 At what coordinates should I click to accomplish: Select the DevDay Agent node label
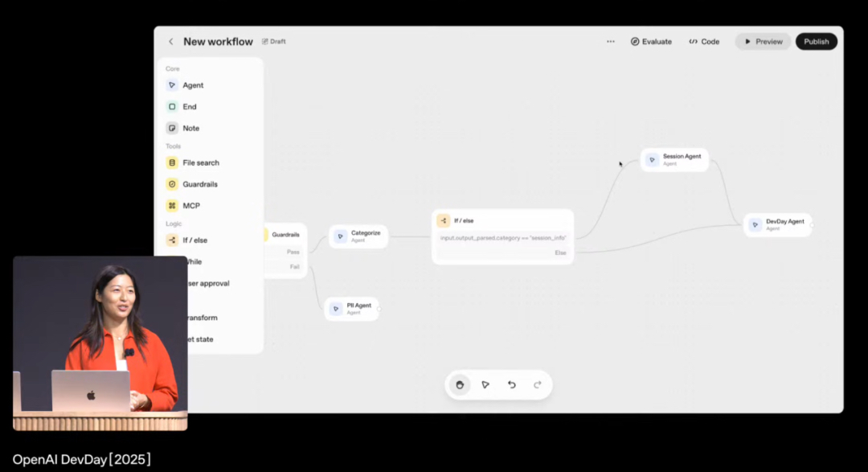pos(785,221)
